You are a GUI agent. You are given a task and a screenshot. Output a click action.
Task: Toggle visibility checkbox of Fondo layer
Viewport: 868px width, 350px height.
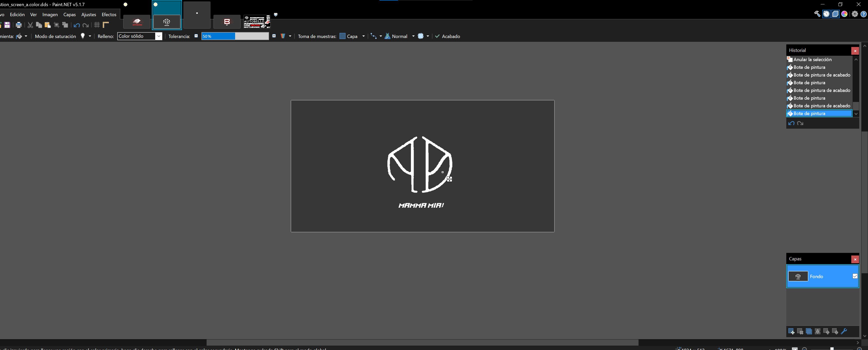coord(855,276)
